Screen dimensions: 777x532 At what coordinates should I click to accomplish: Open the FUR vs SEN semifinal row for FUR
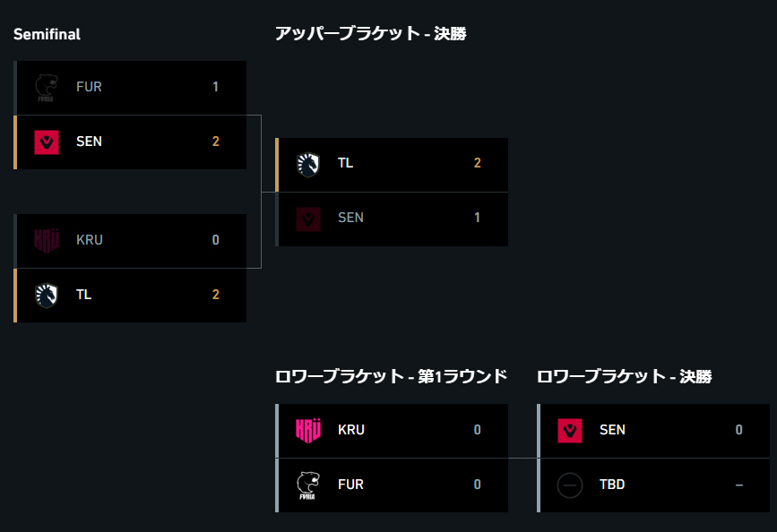130,88
